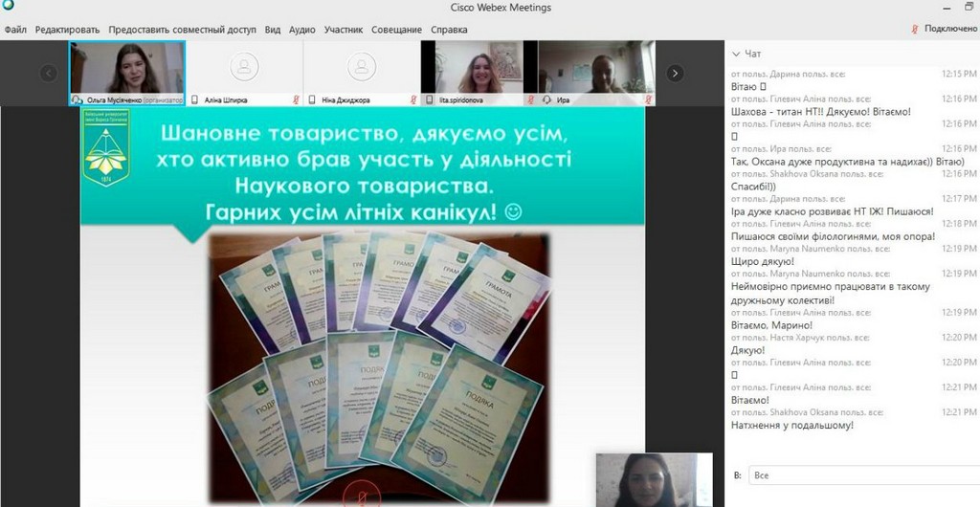Open the Совещание menu
Screen dimensions: 980x507
coord(396,30)
